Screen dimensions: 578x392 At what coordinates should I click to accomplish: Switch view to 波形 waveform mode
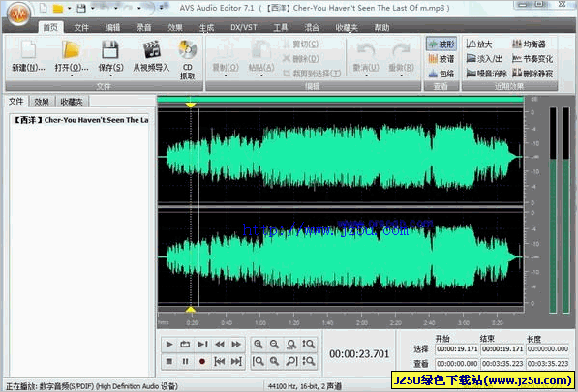coord(441,45)
